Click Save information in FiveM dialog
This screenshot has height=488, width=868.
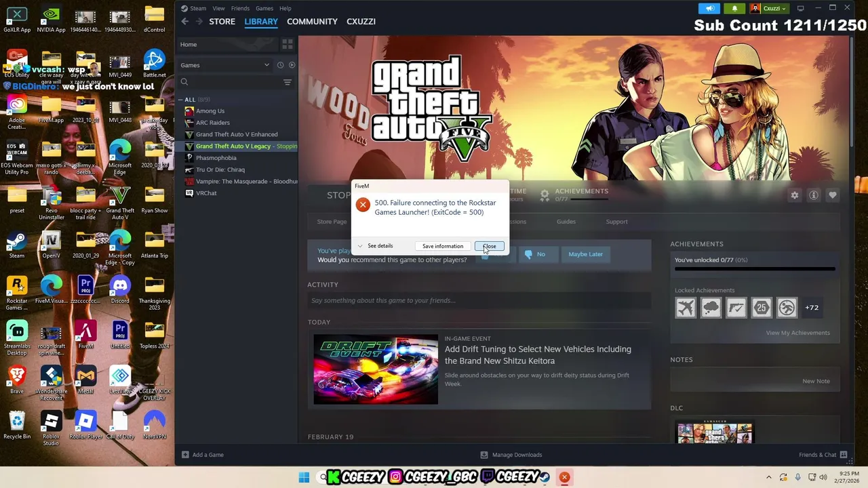[443, 246]
